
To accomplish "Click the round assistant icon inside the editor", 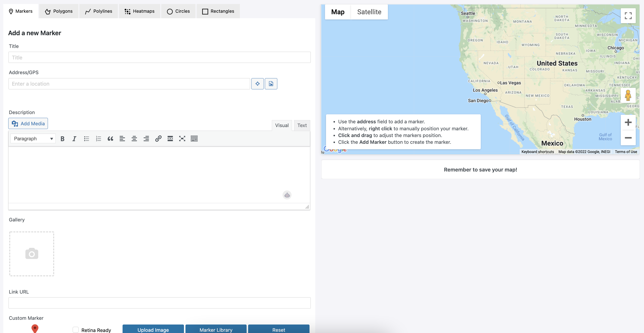I will pos(287,195).
